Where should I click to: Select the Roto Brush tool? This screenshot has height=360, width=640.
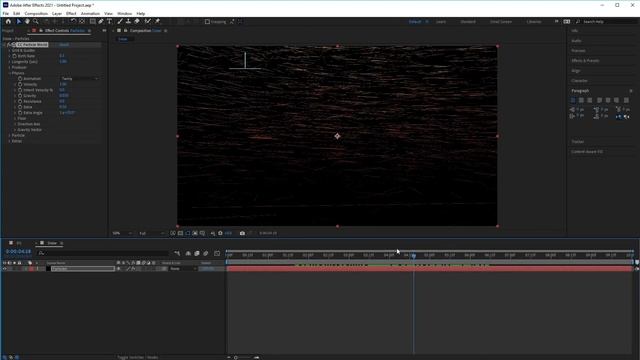147,21
